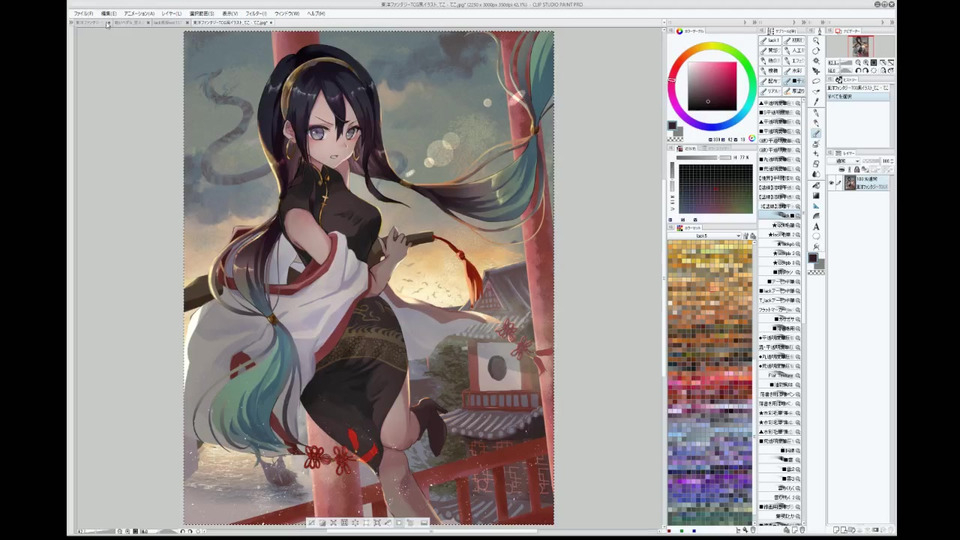The height and width of the screenshot is (540, 960).
Task: Click Navigator canvas thumbnail
Action: click(860, 46)
